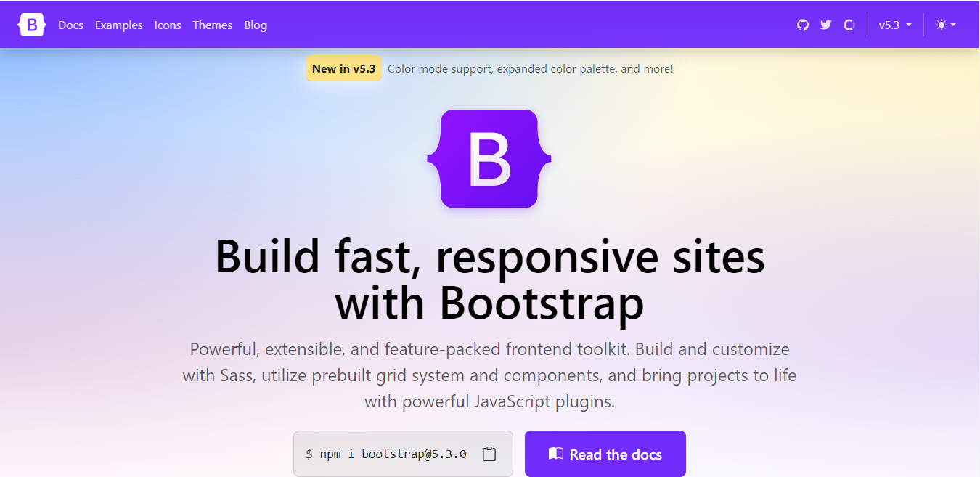This screenshot has height=477, width=980.
Task: Copy the npm install command with clipboard icon
Action: (x=489, y=454)
